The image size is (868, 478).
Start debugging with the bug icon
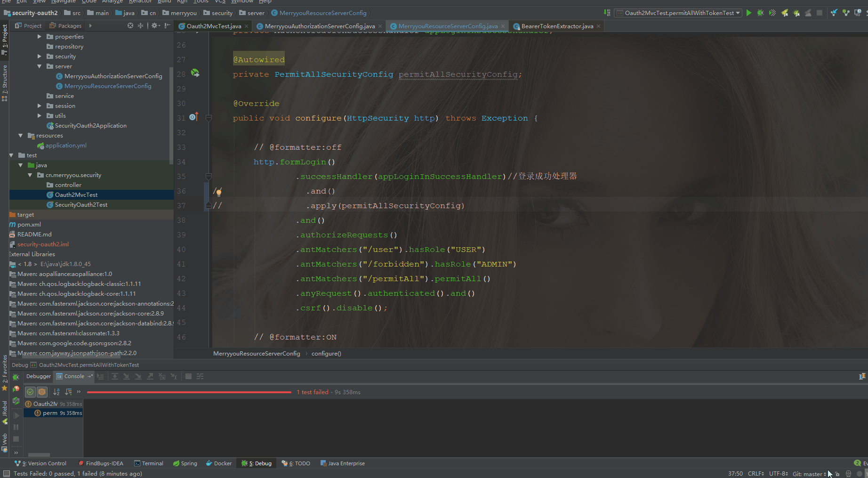(x=761, y=13)
